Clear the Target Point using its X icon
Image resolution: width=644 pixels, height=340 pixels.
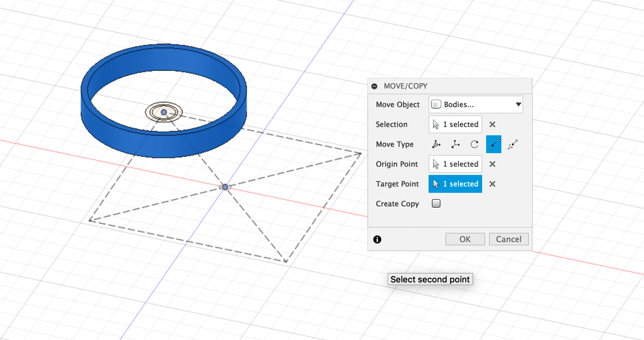click(492, 184)
